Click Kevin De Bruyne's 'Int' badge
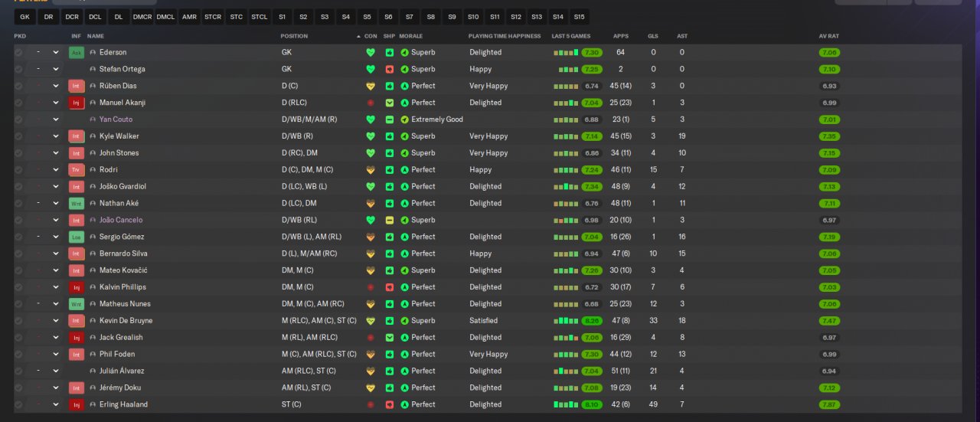This screenshot has width=980, height=422. pyautogui.click(x=77, y=321)
